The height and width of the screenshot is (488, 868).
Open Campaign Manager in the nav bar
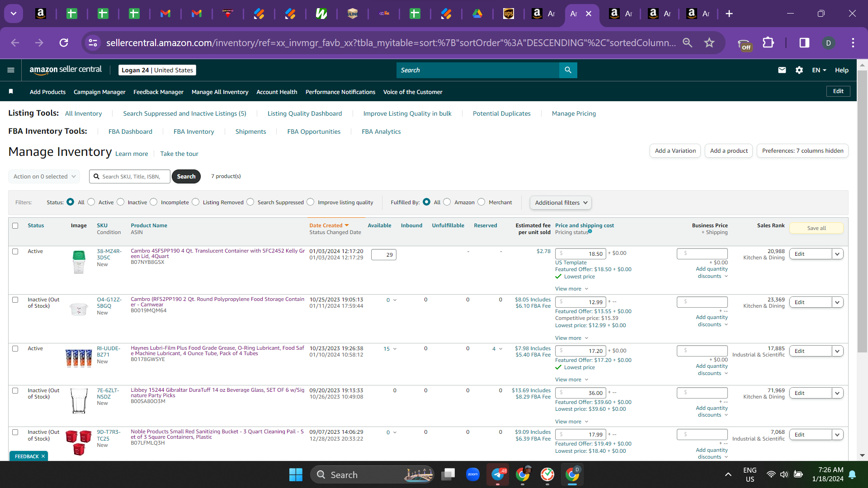click(x=99, y=92)
